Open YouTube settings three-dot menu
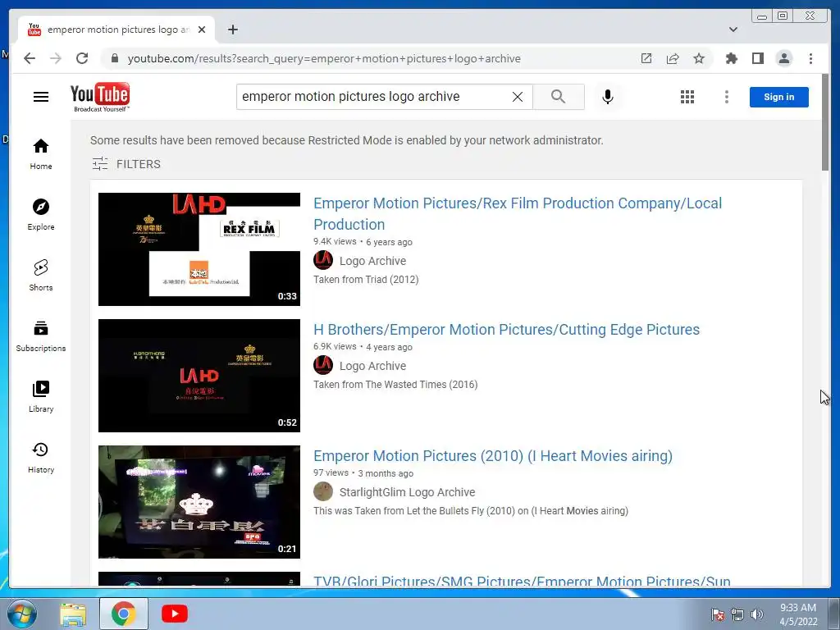 coord(727,97)
